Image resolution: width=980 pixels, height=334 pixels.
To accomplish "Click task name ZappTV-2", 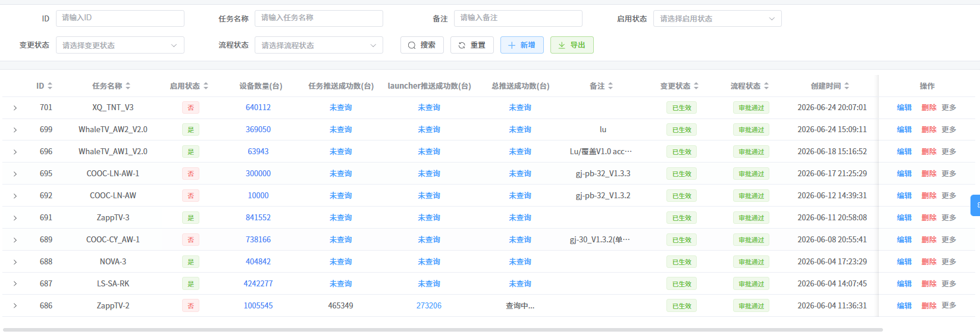I will pyautogui.click(x=113, y=306).
